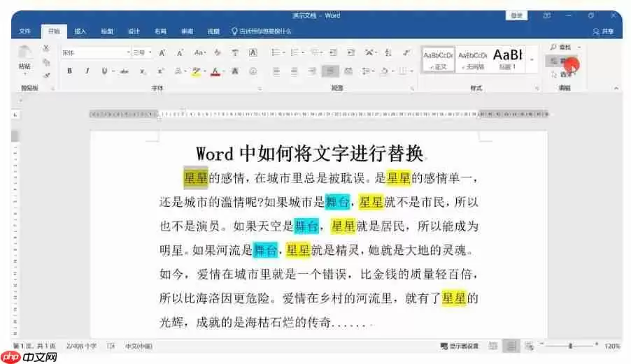Open Paragraph dialog launcher
Viewport: 631px width, 364px height.
(x=413, y=88)
